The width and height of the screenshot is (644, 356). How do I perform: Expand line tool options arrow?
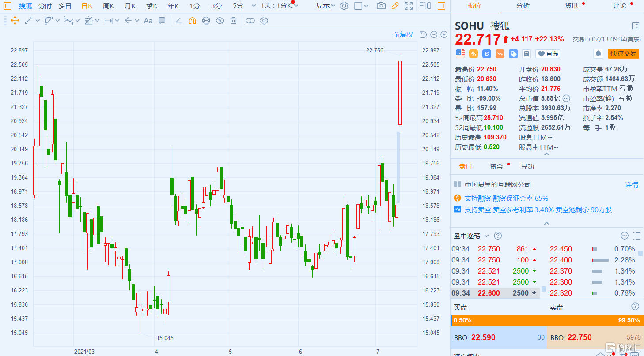coord(38,21)
